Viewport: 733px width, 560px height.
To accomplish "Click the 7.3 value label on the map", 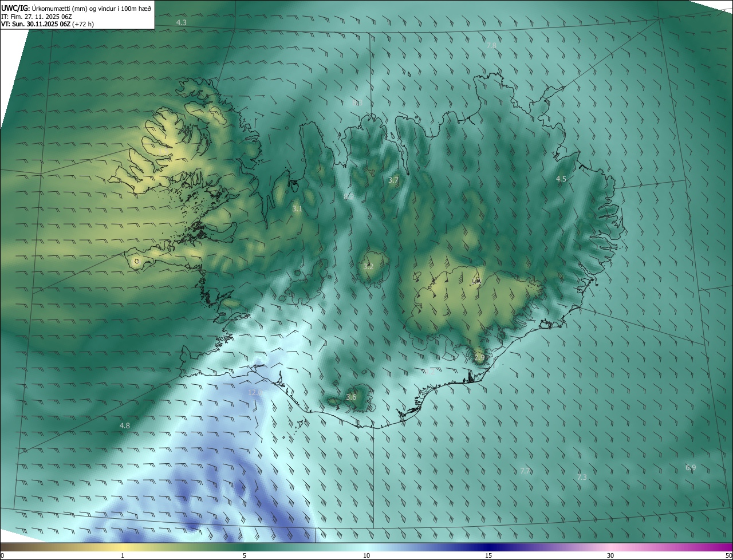I will 581,477.
